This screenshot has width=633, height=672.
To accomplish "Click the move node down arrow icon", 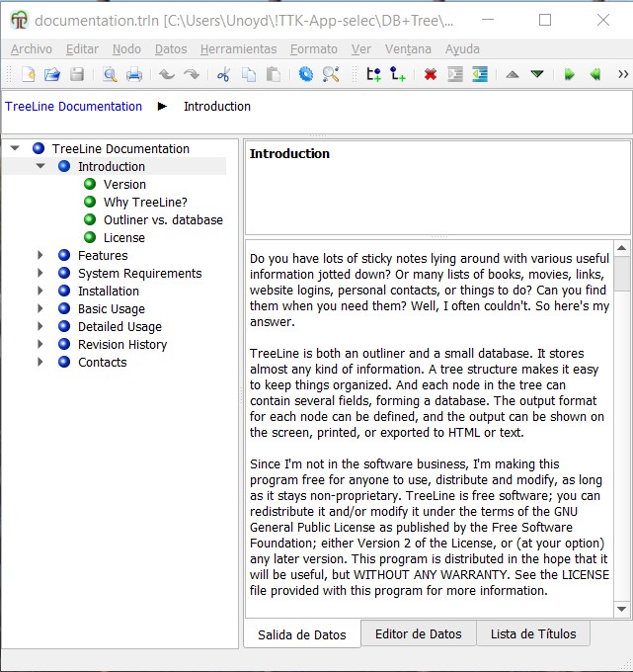I will point(537,74).
